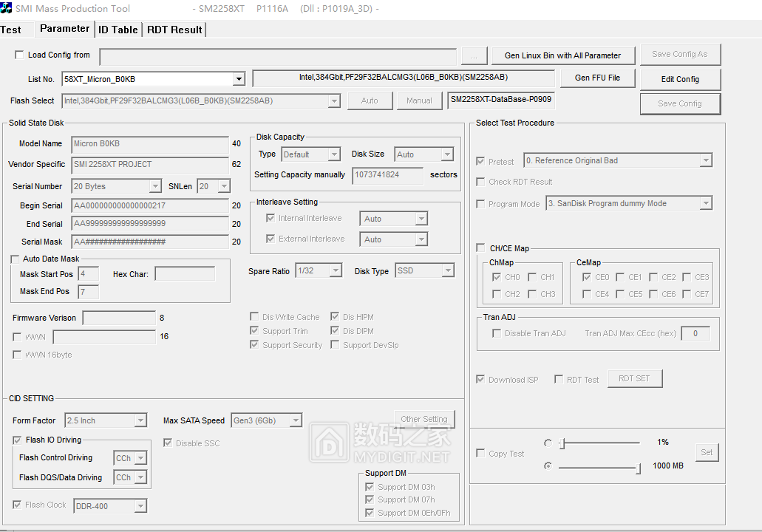This screenshot has height=532, width=762.
Task: Select the 1% copy test radio button
Action: (x=548, y=443)
